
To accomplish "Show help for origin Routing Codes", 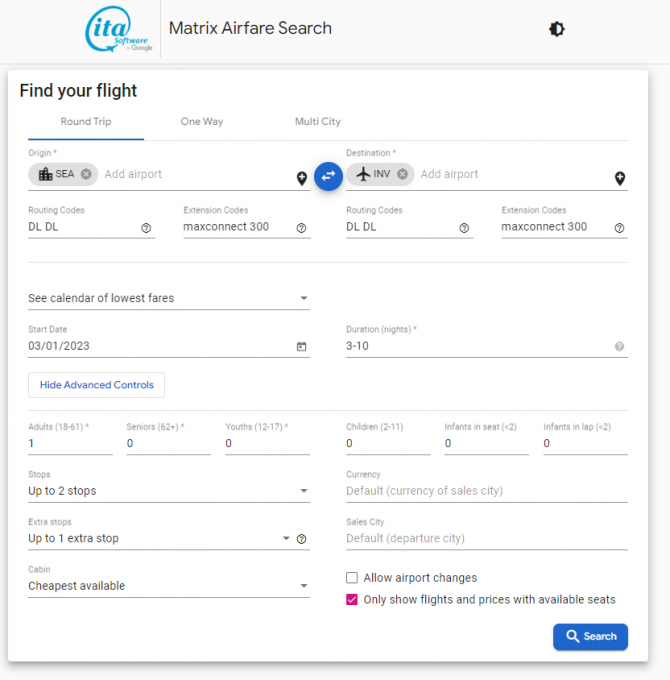I will [x=146, y=228].
